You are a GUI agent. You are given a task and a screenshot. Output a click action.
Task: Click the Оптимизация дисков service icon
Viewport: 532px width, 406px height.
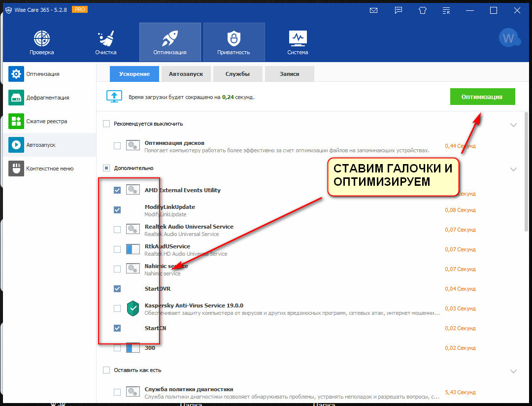tap(133, 145)
